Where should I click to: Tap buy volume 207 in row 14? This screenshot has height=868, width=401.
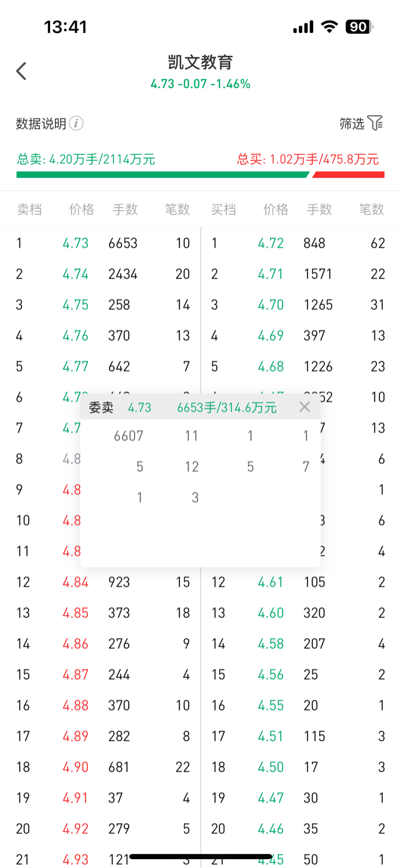point(314,644)
